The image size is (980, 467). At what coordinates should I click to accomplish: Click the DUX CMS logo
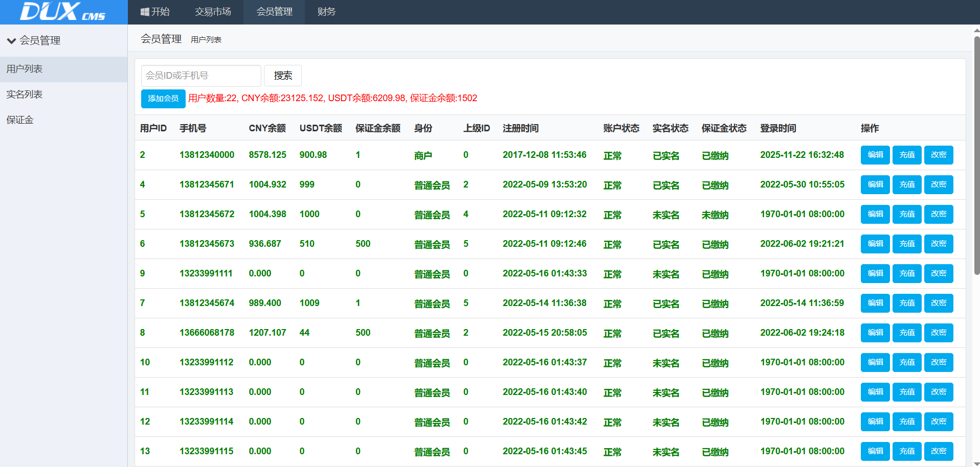click(63, 12)
